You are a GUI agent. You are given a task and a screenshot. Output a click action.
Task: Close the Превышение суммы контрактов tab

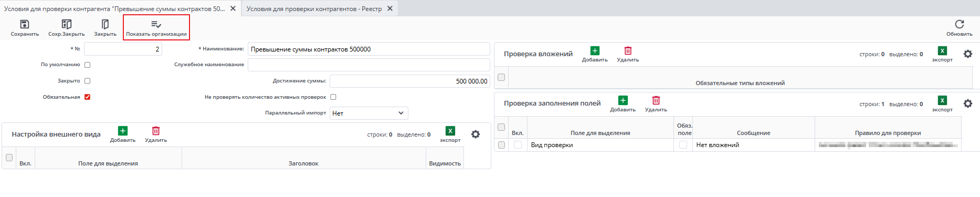pyautogui.click(x=233, y=8)
